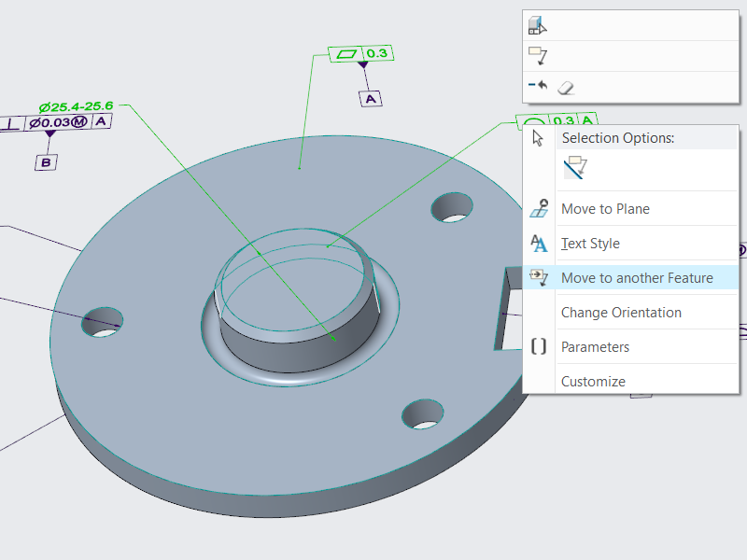Click the box-with-arrow icon in the mini toolbar
This screenshot has height=560, width=747.
point(538,26)
